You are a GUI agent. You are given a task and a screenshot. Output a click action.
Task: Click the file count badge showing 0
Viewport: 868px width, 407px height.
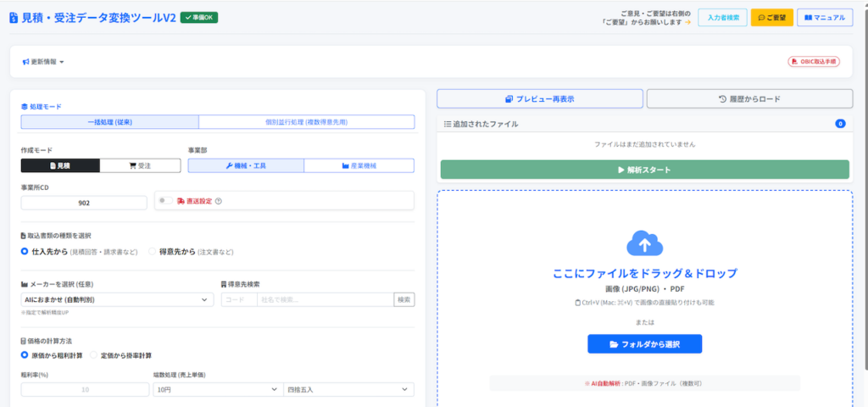tap(840, 124)
